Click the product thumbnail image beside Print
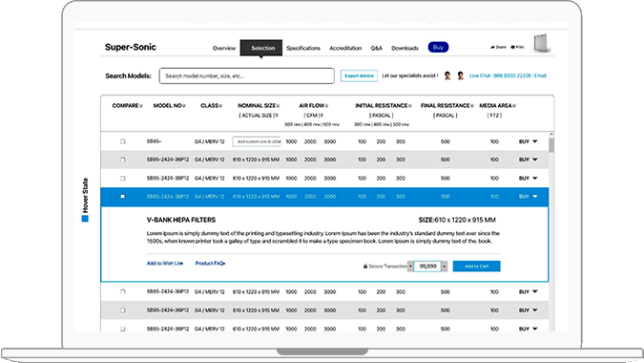 (542, 44)
